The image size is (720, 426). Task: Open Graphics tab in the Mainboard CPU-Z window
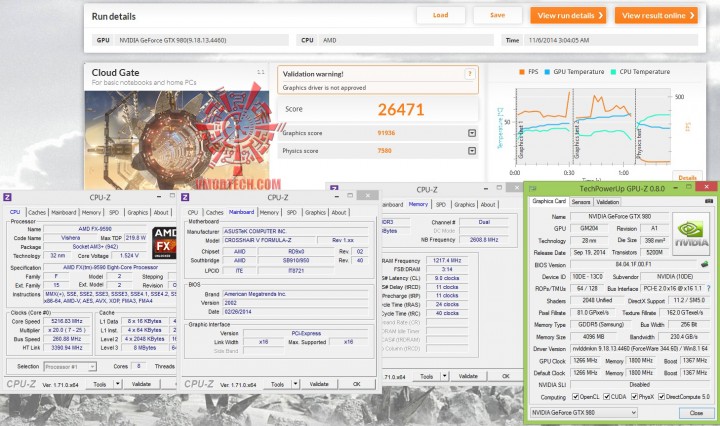(315, 213)
